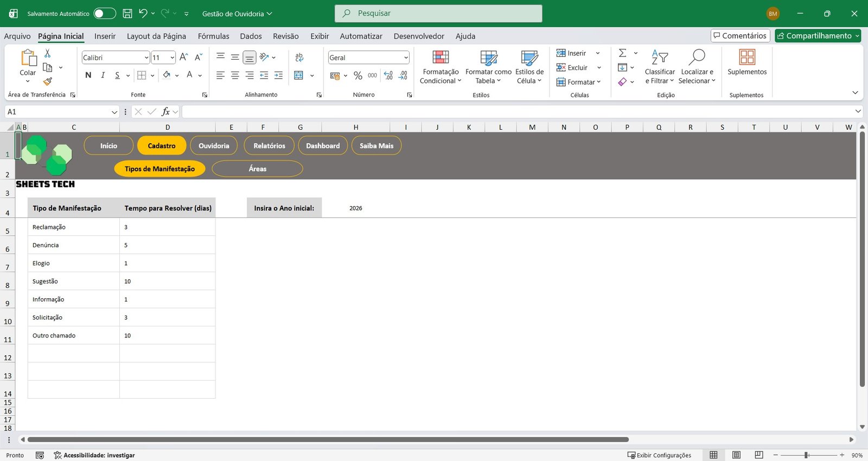
Task: Open the Name Box dropdown arrow
Action: click(x=114, y=112)
